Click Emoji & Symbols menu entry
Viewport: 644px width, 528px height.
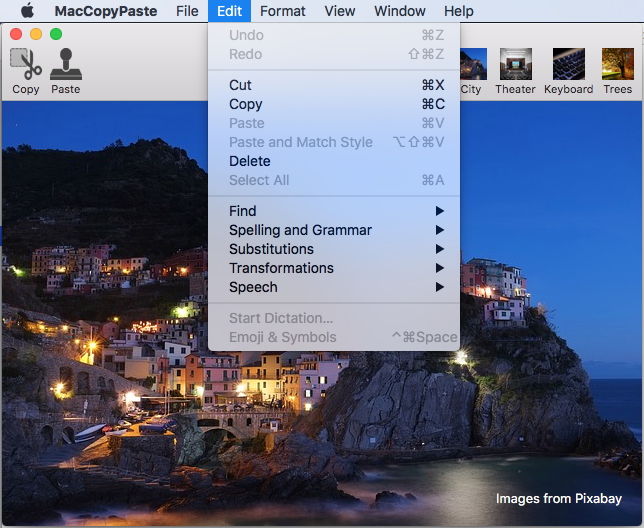tap(334, 337)
